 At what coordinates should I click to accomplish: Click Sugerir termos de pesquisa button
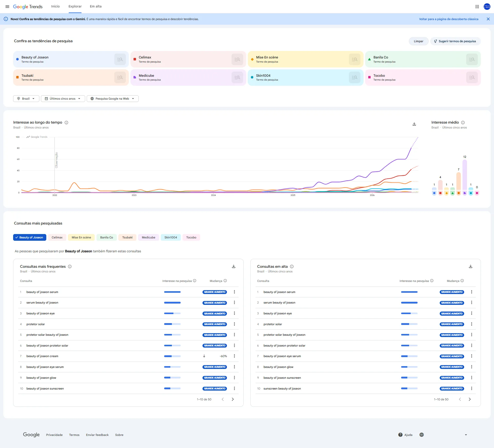455,41
